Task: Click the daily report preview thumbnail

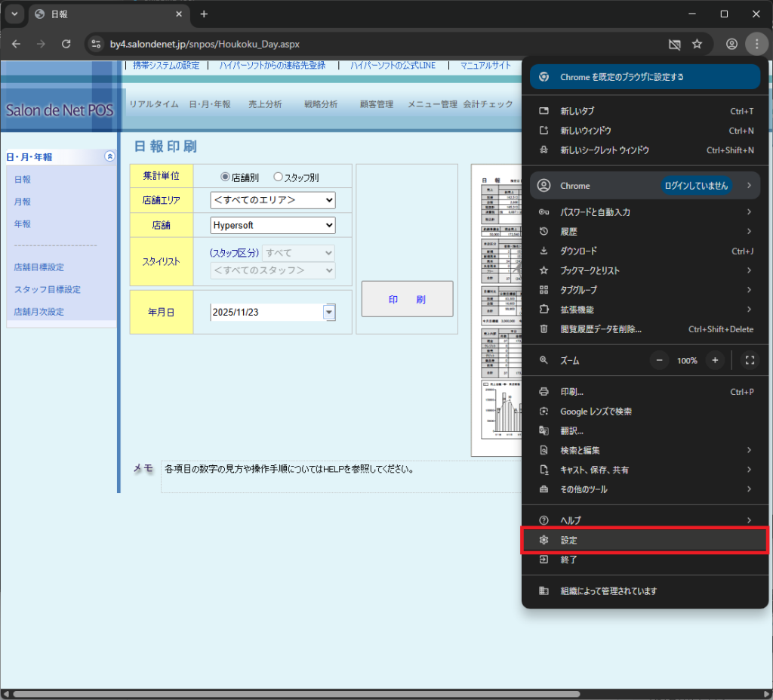Action: coord(497,310)
